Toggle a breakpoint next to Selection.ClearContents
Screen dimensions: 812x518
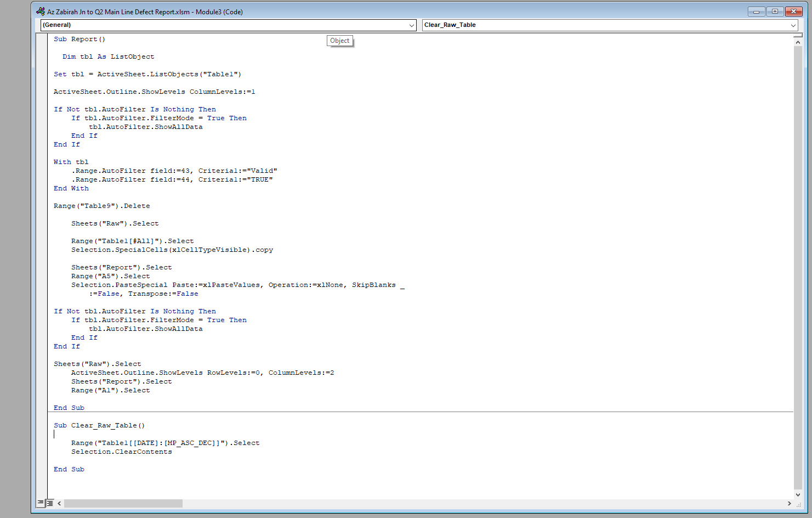[x=41, y=451]
